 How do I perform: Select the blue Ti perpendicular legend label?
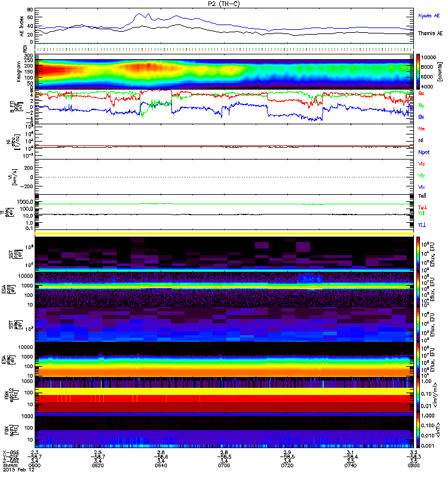(x=422, y=225)
